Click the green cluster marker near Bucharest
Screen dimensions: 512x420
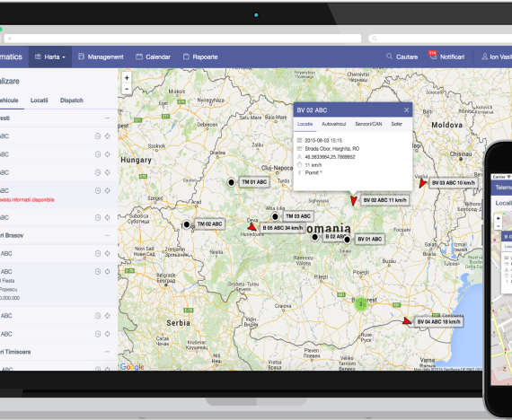(361, 304)
